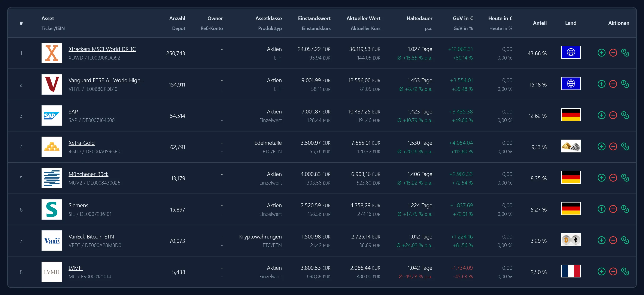644x295 pixels.
Task: Open the coins (dividend) icon in Vanguard row
Action: (x=625, y=84)
